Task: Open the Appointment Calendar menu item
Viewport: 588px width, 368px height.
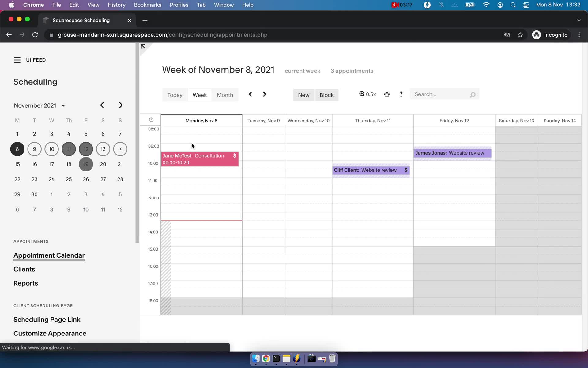Action: coord(49,255)
